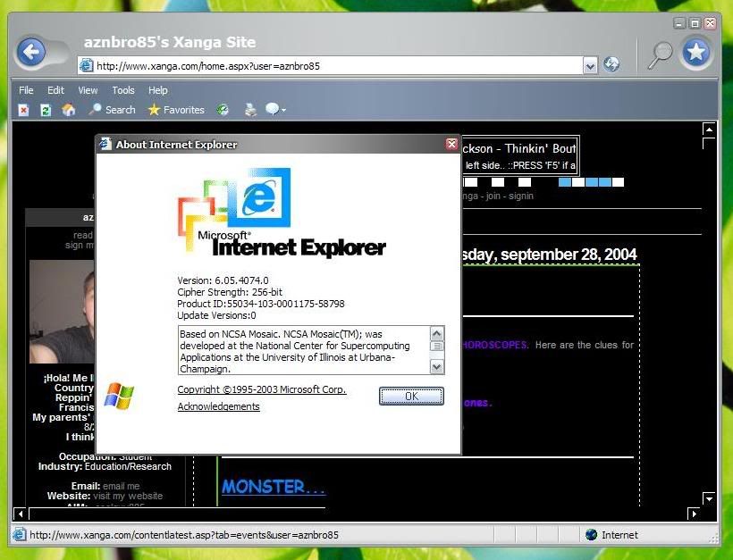Screen dimensions: 733x560
Task: Click the Stop toolbar icon
Action: point(23,110)
